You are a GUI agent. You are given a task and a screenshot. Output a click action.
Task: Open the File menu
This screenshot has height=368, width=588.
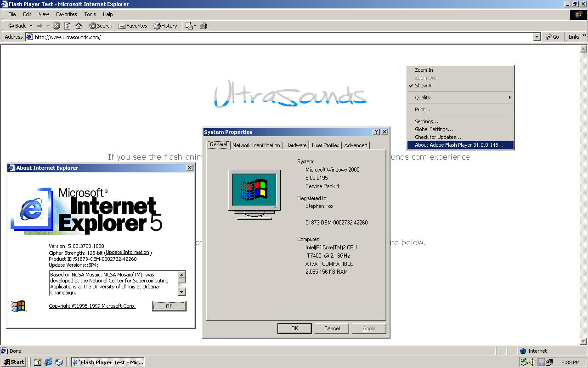click(x=12, y=14)
